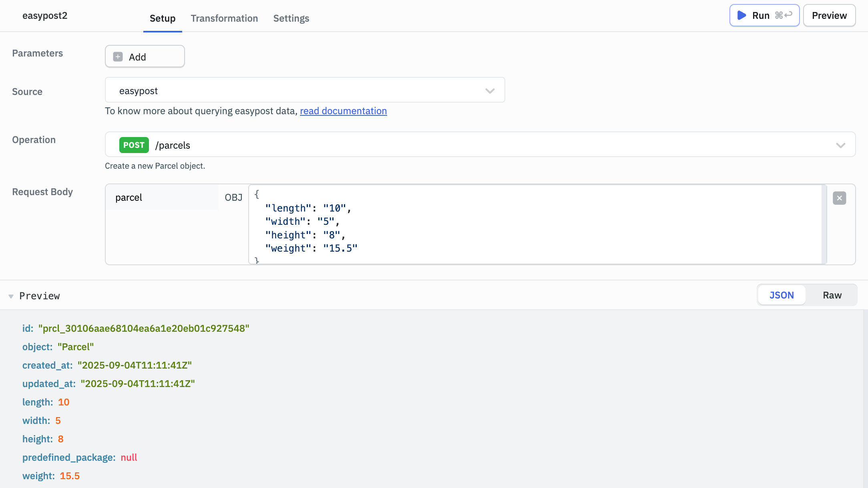
Task: Click the chevron on the Source selector
Action: (490, 91)
